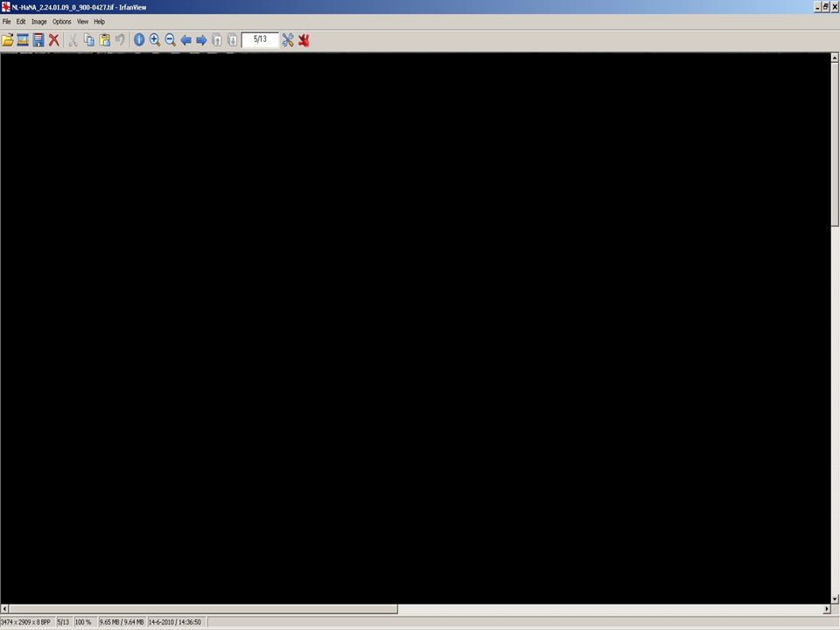Open the Help menu
This screenshot has height=630, width=840.
click(x=99, y=22)
